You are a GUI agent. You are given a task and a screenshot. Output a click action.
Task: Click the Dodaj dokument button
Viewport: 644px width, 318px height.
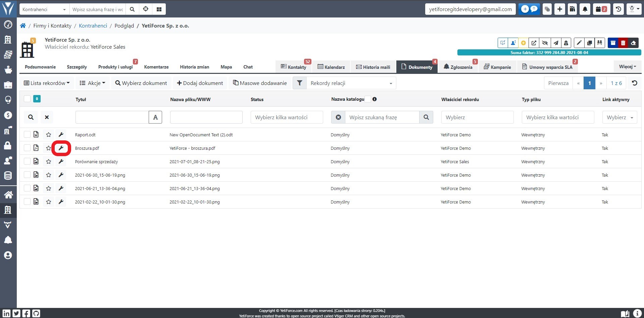pos(200,83)
